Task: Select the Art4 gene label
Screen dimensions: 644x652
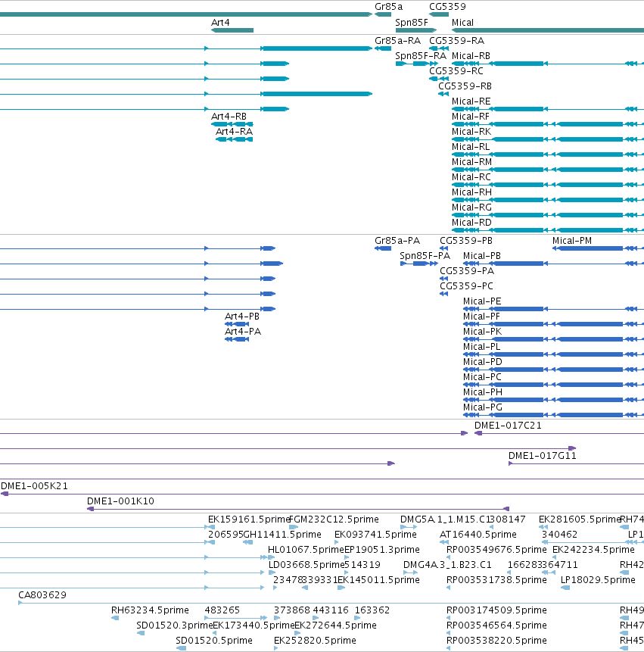Action: point(220,23)
